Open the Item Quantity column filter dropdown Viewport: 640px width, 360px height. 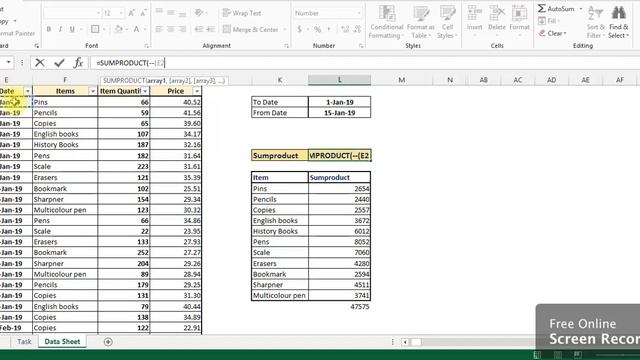pos(145,91)
